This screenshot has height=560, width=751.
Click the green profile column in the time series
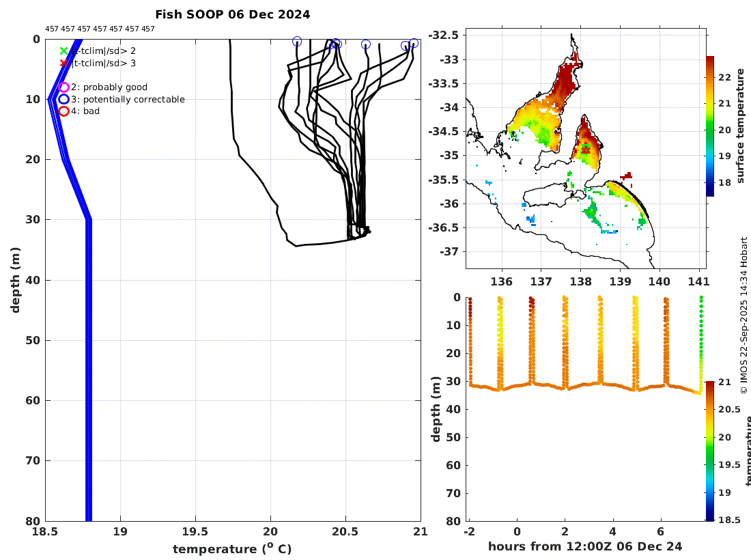[x=701, y=344]
